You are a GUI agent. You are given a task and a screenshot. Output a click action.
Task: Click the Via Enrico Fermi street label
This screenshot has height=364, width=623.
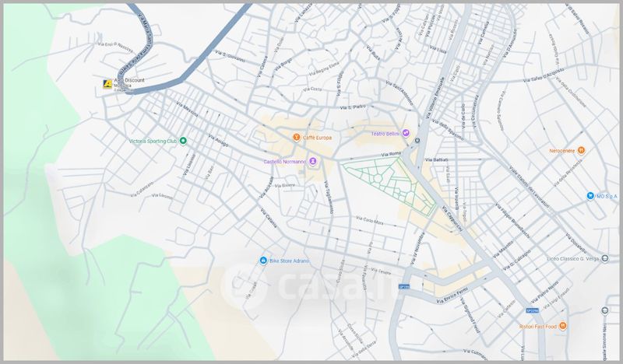click(x=450, y=296)
